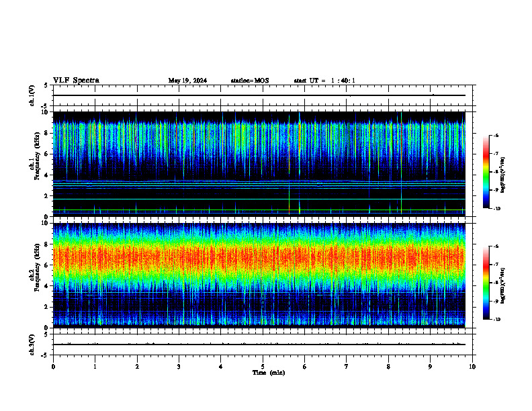Click the ch.1 spectrogram color scale bar

point(486,172)
